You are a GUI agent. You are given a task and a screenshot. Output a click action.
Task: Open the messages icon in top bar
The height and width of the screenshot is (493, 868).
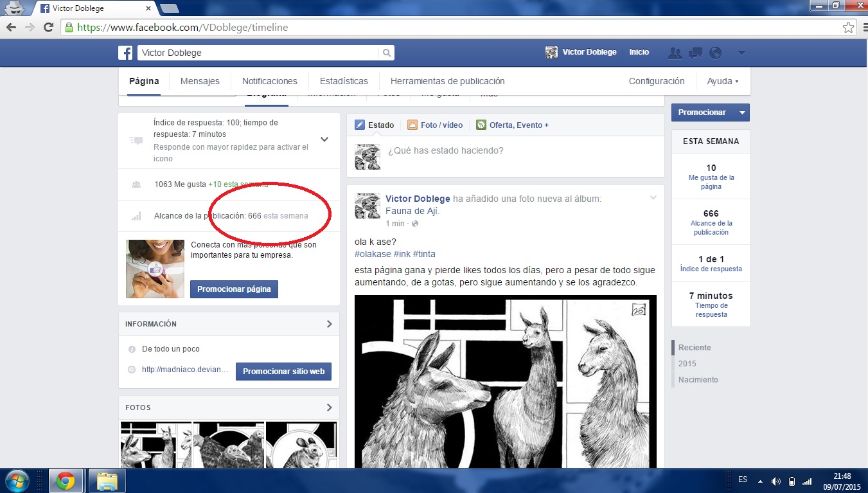pyautogui.click(x=695, y=53)
